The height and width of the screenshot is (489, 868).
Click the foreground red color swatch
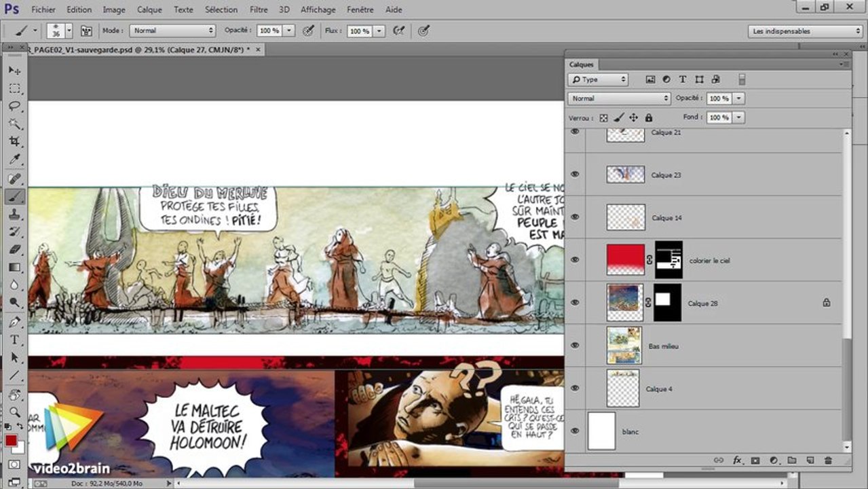pos(11,441)
